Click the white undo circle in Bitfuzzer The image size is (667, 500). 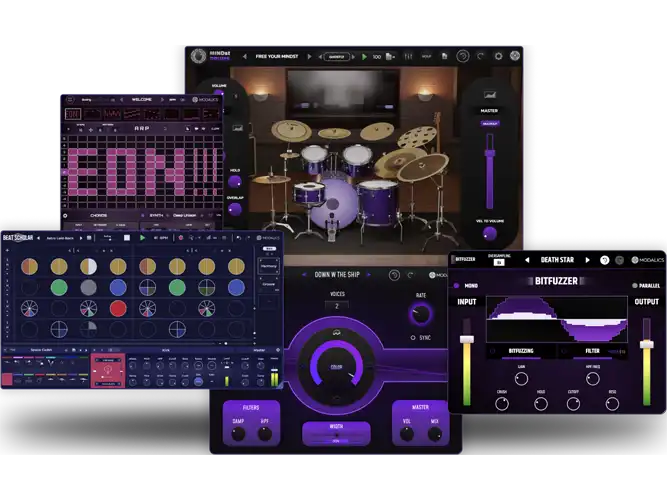click(x=604, y=260)
